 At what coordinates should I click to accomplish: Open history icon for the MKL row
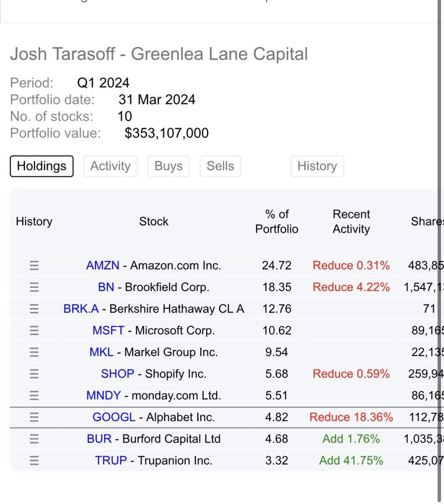click(x=34, y=352)
